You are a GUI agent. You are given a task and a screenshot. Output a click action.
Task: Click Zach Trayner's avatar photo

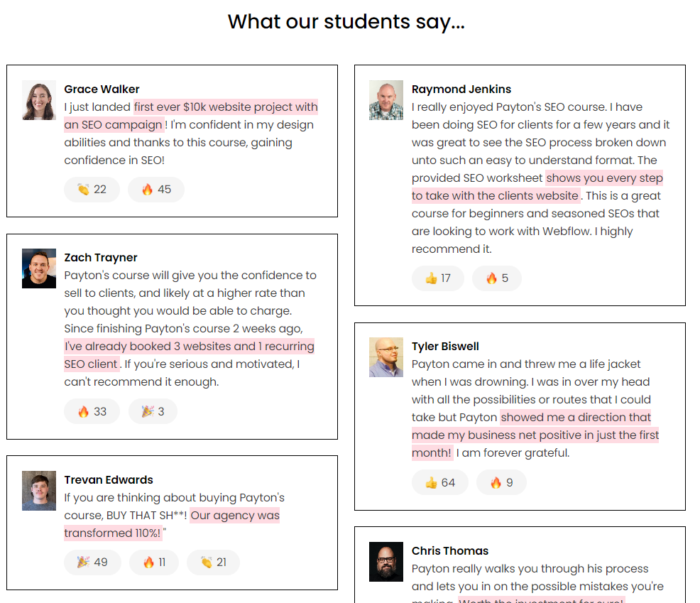point(39,268)
